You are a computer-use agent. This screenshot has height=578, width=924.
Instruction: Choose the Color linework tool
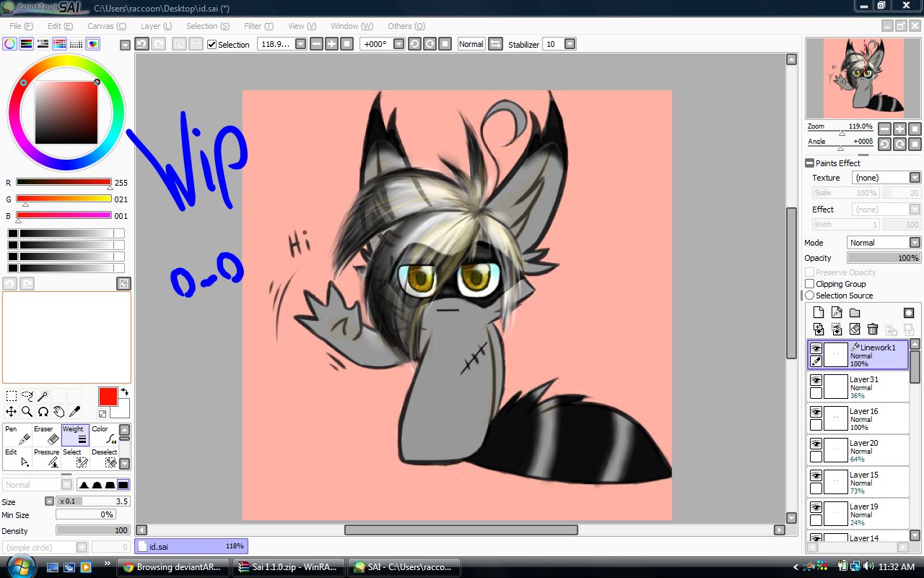[x=104, y=435]
